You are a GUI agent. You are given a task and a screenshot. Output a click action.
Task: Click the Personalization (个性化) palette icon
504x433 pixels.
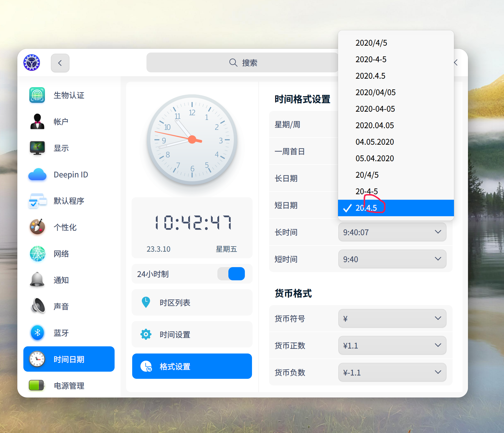coord(37,227)
